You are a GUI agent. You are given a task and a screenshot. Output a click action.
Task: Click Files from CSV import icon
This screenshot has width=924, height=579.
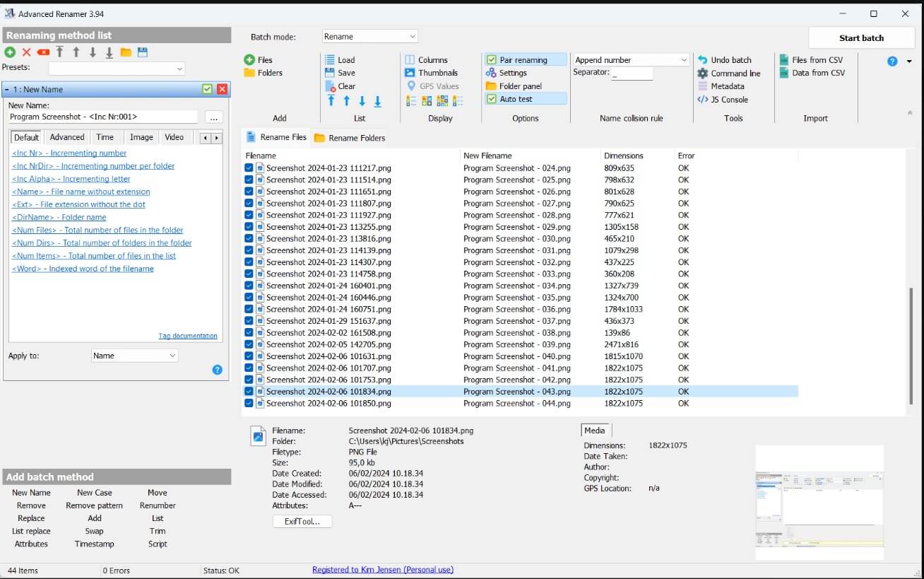[784, 60]
